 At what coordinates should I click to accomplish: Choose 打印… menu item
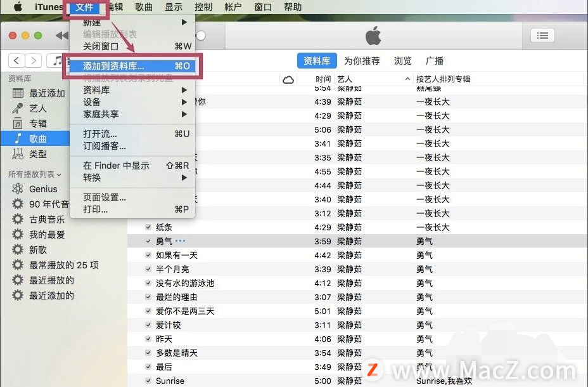pos(132,209)
